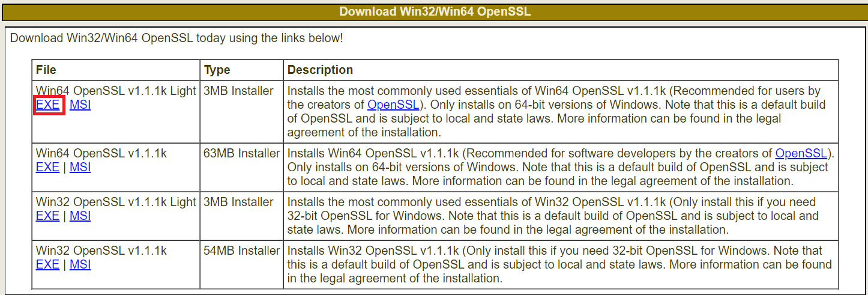Click '3MB Installer' in the Win64 Light row
Viewport: 868px width, 295px height.
[x=238, y=91]
